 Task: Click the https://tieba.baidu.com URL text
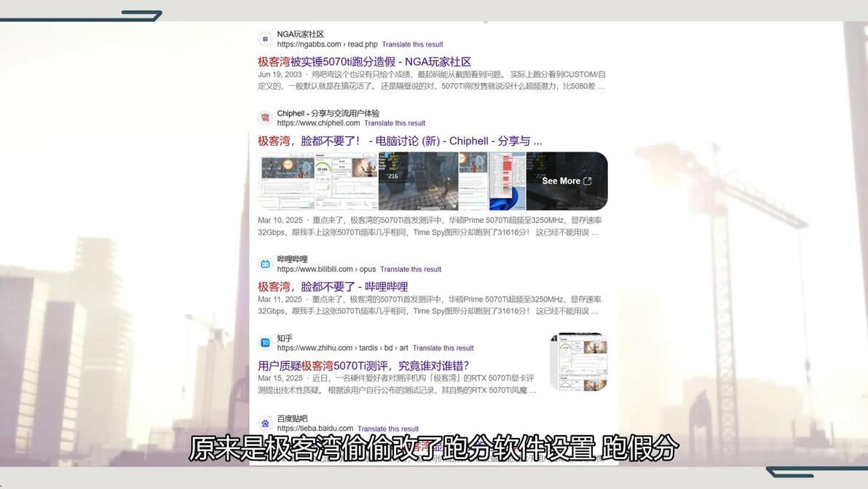tap(315, 429)
